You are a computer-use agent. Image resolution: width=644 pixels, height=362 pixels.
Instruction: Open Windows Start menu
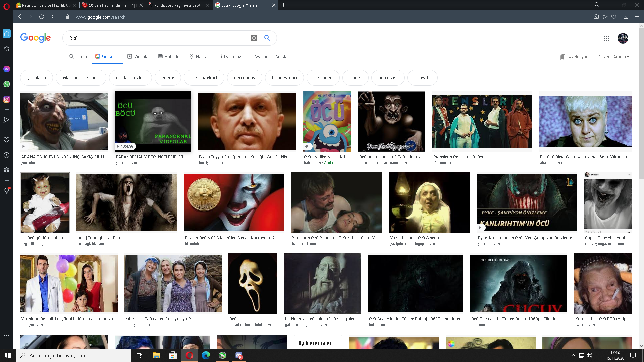8,355
